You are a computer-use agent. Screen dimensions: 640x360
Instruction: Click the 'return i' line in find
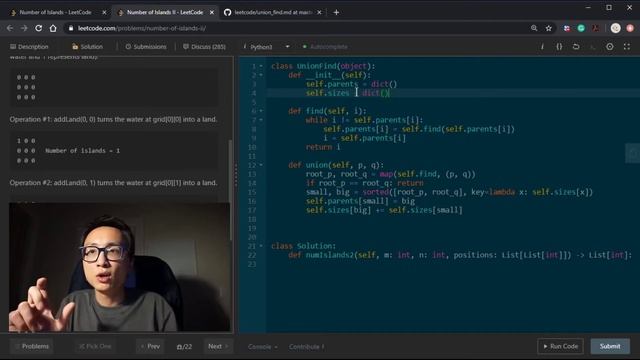[323, 147]
